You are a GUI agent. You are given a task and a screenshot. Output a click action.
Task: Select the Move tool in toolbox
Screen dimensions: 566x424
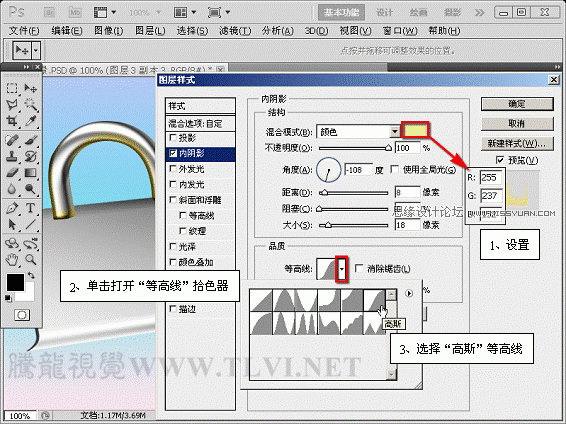tap(30, 88)
